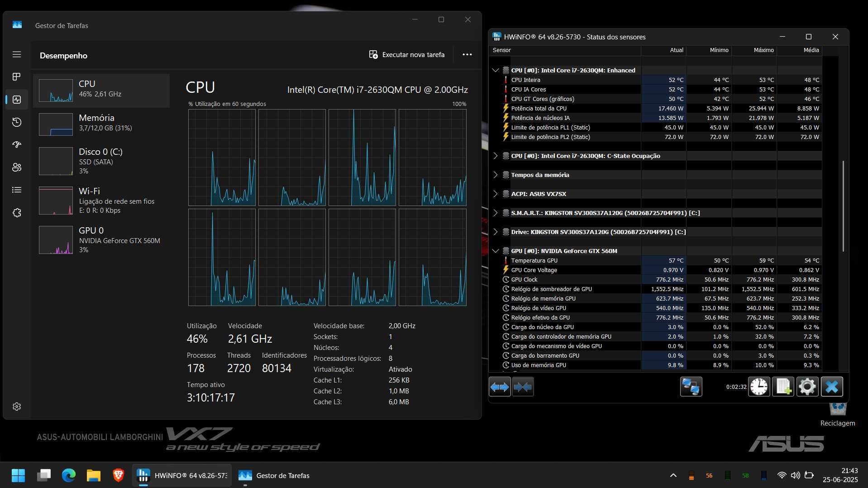Expand CPU C-State Ocupação sensor group
The height and width of the screenshot is (488, 868).
pyautogui.click(x=496, y=156)
